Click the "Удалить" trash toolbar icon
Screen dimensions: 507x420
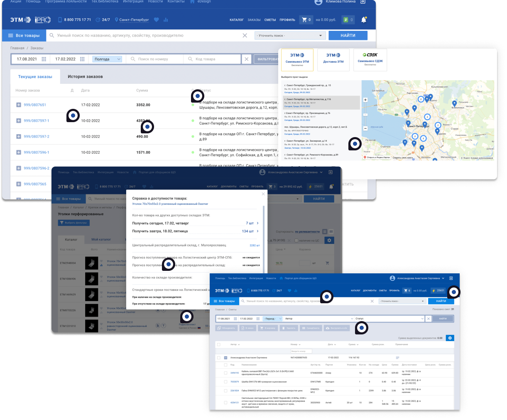(x=284, y=328)
